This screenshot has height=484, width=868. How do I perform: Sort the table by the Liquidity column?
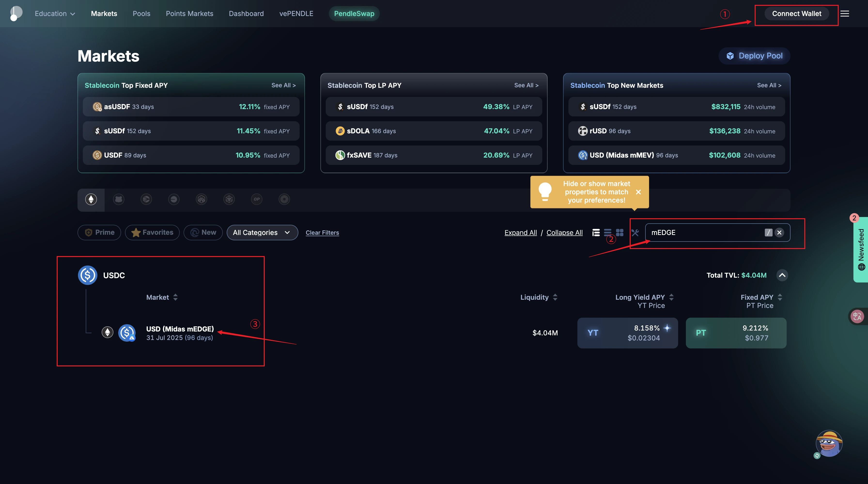point(538,297)
